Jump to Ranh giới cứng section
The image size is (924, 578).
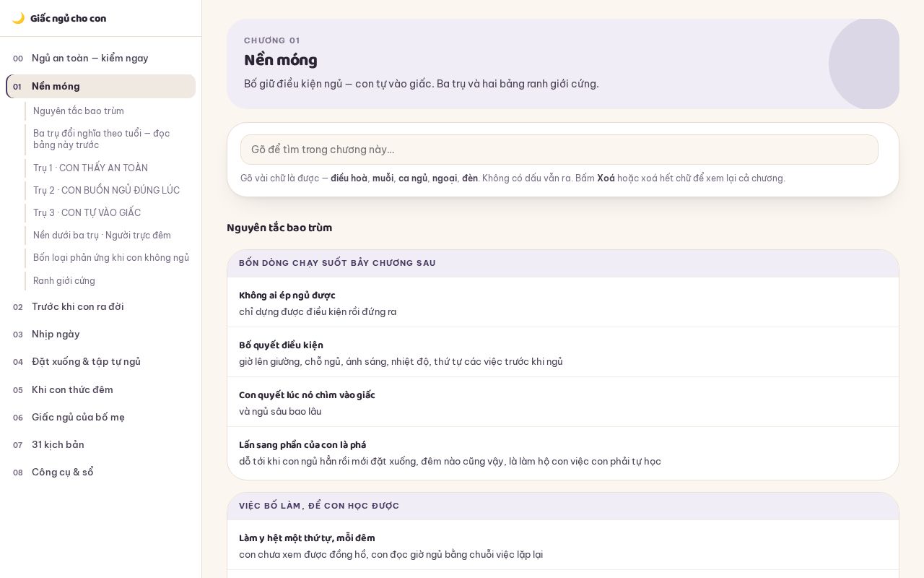click(x=110, y=281)
